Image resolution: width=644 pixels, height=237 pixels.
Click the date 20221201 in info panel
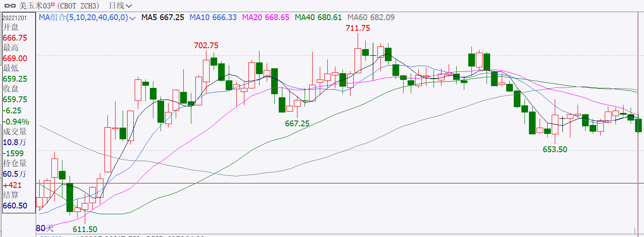pos(15,17)
